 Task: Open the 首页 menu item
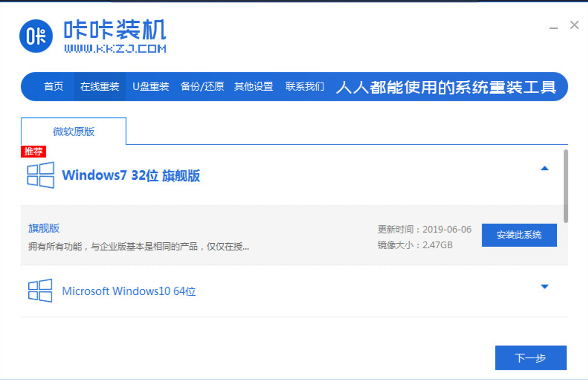tap(54, 87)
